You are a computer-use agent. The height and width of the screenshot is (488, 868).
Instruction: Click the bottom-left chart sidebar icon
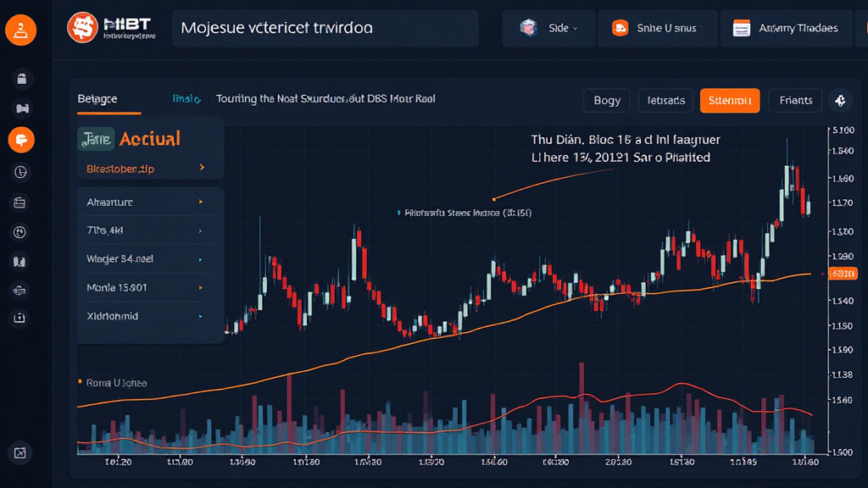point(20,452)
